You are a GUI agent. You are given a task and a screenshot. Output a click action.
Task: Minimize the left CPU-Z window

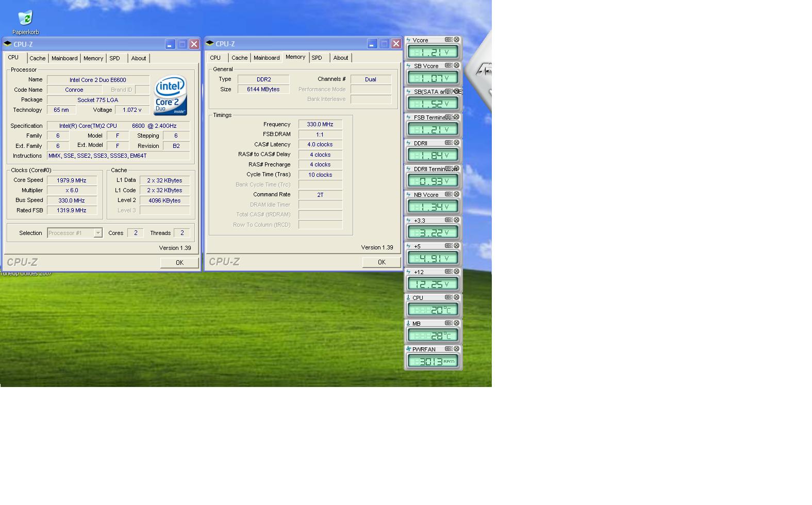point(170,44)
